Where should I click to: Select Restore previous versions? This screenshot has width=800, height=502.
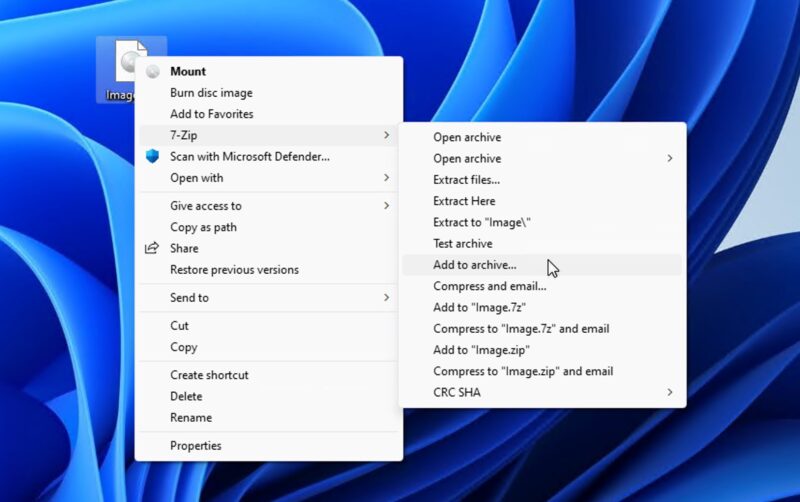point(269,269)
